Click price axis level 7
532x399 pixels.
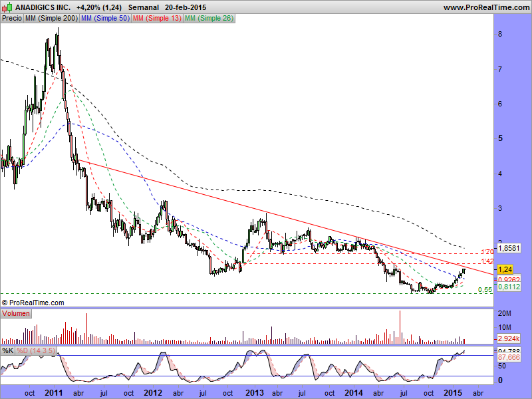coord(500,69)
